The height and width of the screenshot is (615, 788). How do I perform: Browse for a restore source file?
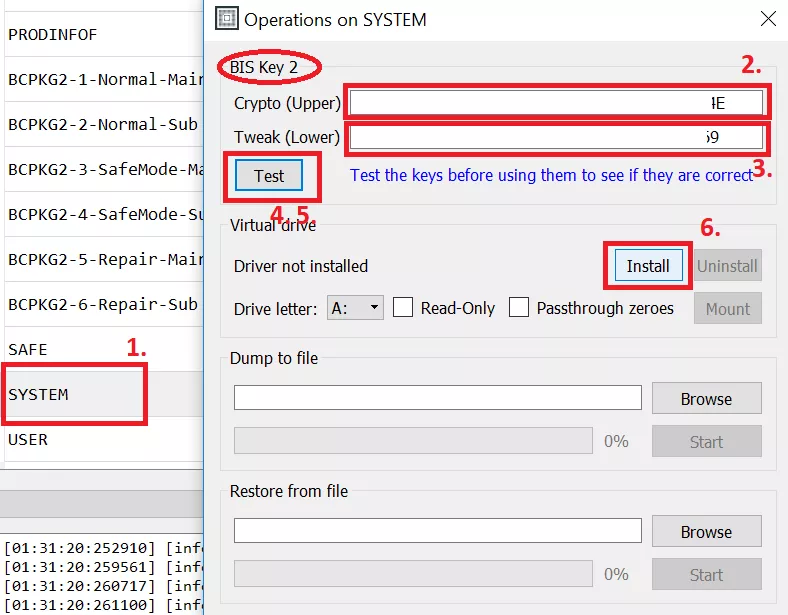[x=706, y=532]
